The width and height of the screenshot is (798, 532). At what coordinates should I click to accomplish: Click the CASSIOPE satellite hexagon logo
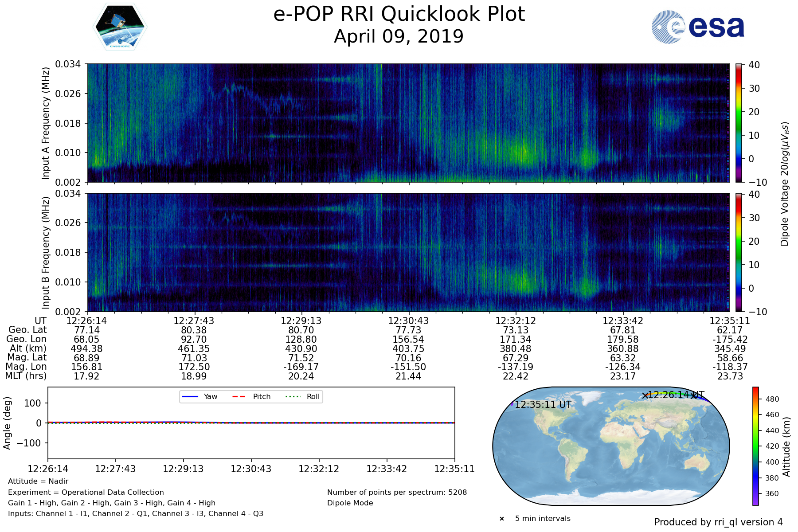(x=120, y=27)
